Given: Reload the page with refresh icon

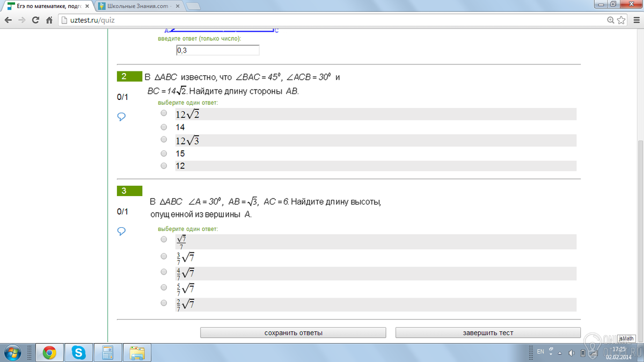Looking at the screenshot, I should (35, 20).
